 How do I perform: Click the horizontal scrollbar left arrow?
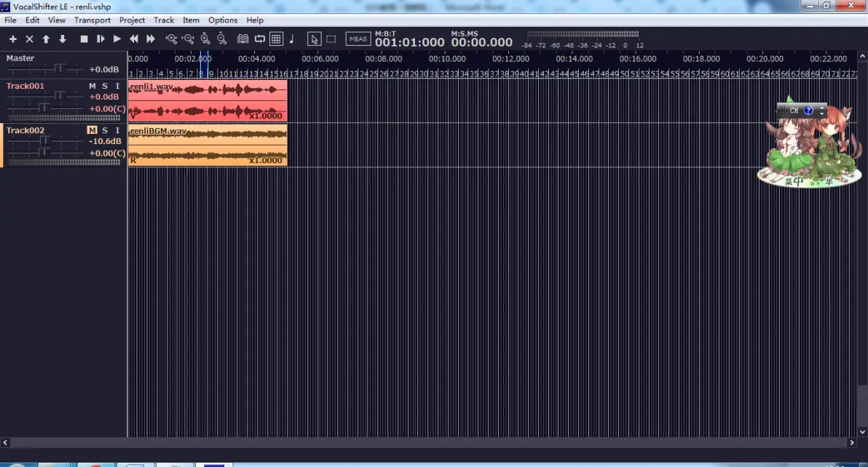coord(5,443)
